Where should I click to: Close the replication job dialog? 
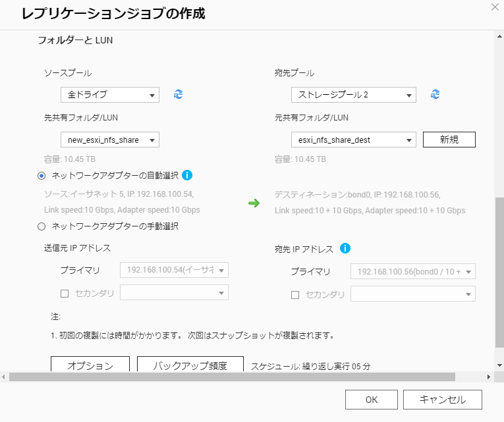pos(495,7)
